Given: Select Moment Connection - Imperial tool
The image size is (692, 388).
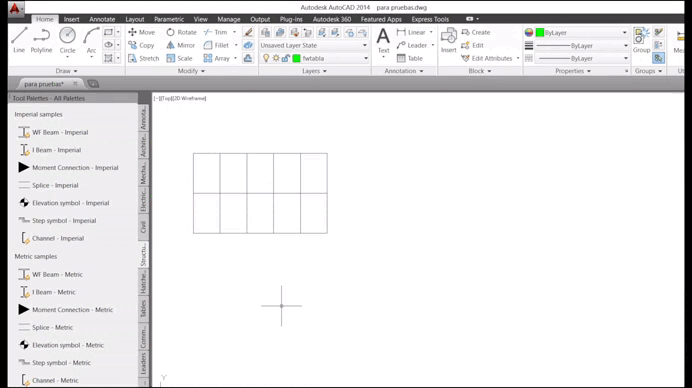Looking at the screenshot, I should [x=68, y=168].
